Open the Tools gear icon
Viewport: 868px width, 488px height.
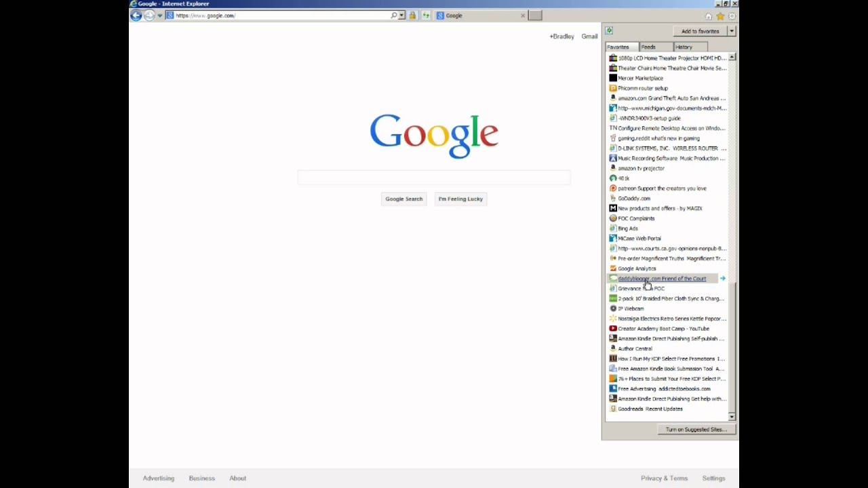pos(732,16)
